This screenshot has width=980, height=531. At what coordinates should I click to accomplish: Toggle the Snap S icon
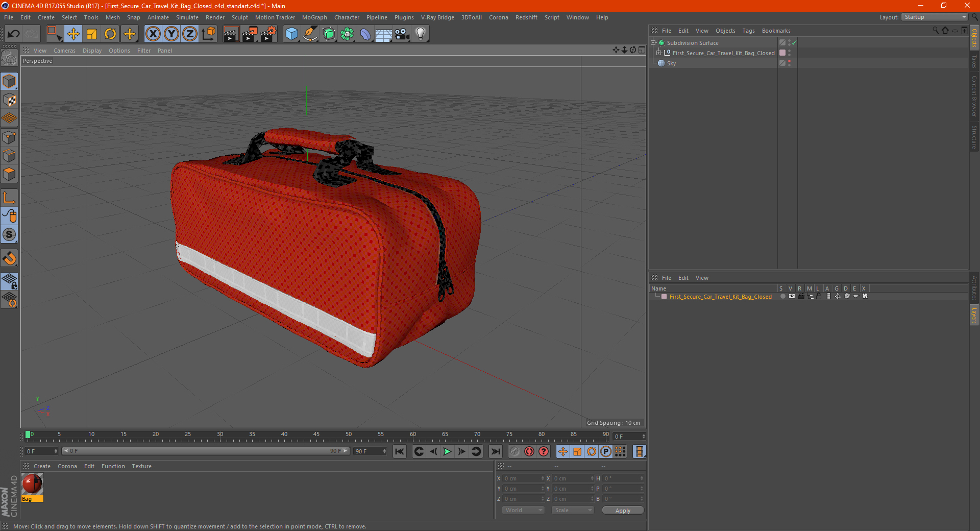point(10,235)
